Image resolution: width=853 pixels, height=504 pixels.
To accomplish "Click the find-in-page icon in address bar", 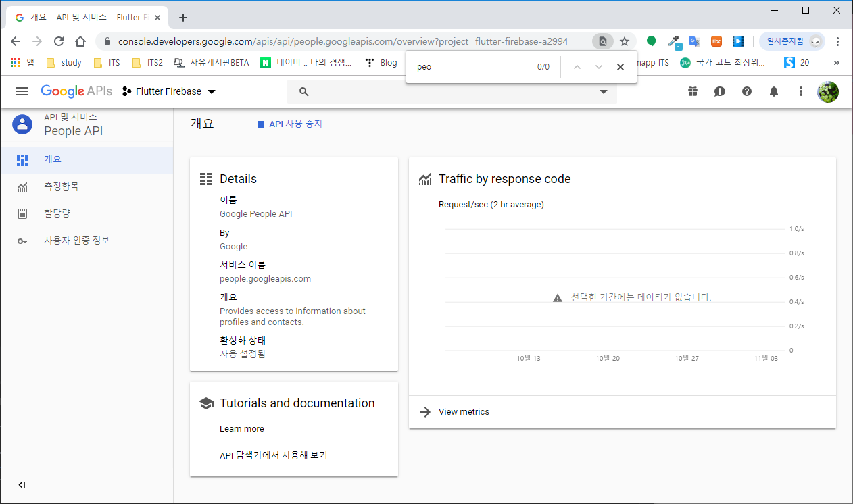I will point(602,41).
